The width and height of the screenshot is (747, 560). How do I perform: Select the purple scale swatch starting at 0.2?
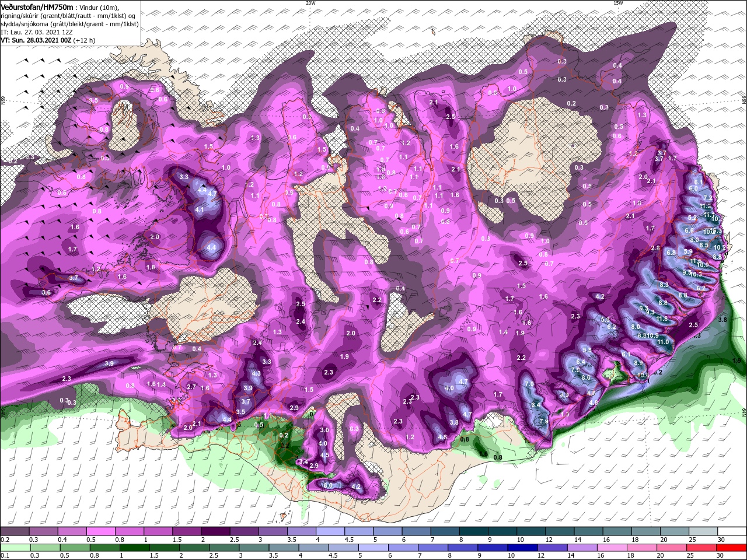pos(15,531)
